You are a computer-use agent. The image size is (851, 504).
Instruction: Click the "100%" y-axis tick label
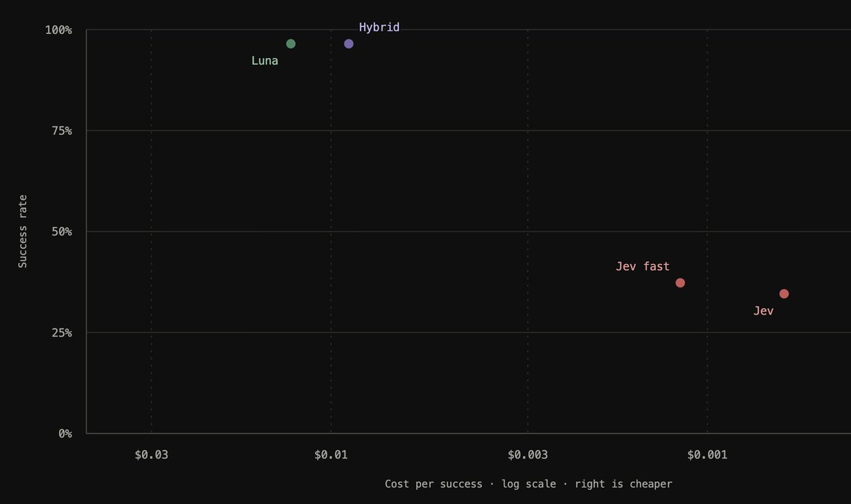click(x=59, y=30)
